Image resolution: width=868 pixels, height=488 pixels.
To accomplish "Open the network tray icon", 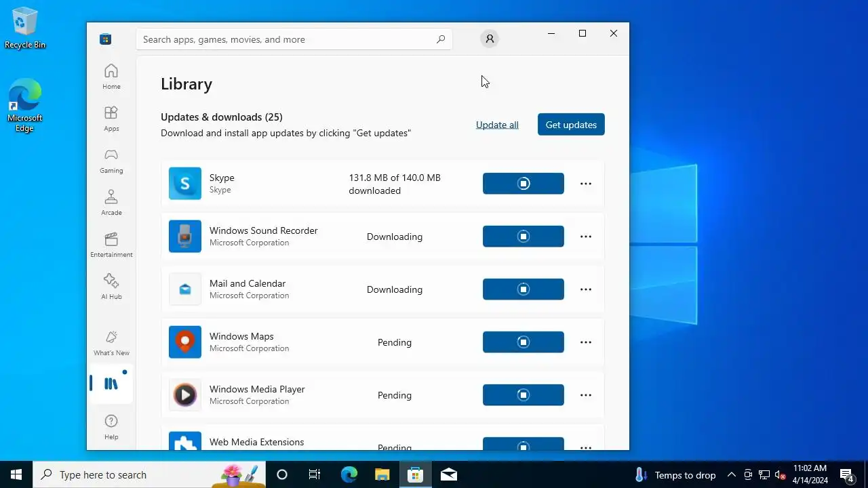I will pyautogui.click(x=764, y=474).
